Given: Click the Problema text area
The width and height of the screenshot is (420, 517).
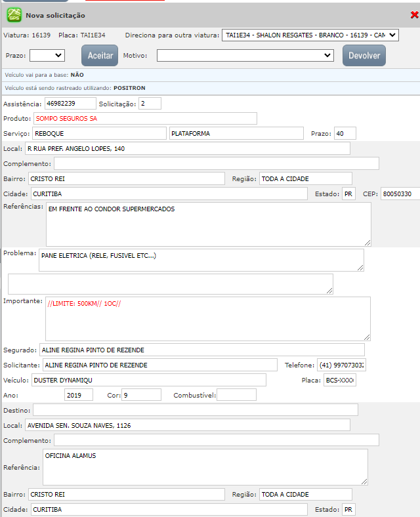Looking at the screenshot, I should click(x=201, y=260).
